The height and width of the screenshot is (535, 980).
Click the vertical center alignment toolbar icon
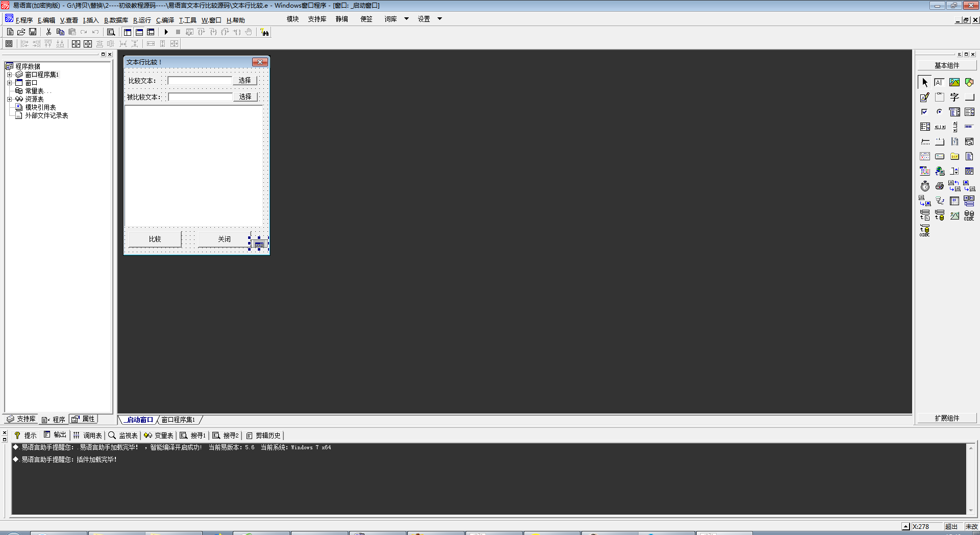coord(88,44)
